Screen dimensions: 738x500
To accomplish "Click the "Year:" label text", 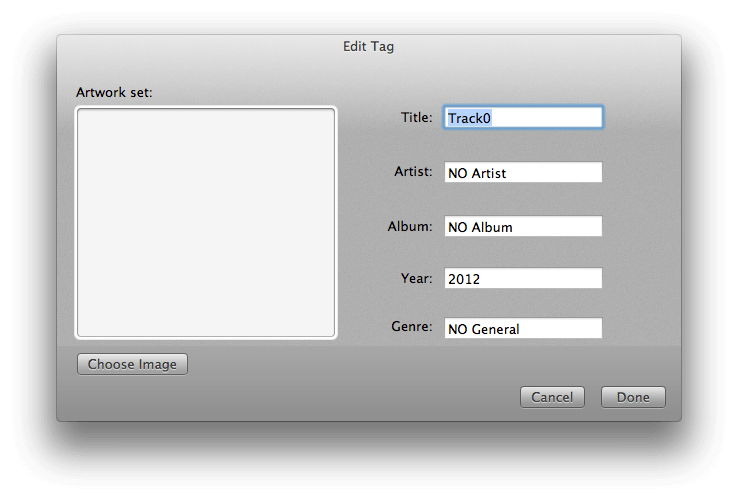I will pyautogui.click(x=417, y=278).
